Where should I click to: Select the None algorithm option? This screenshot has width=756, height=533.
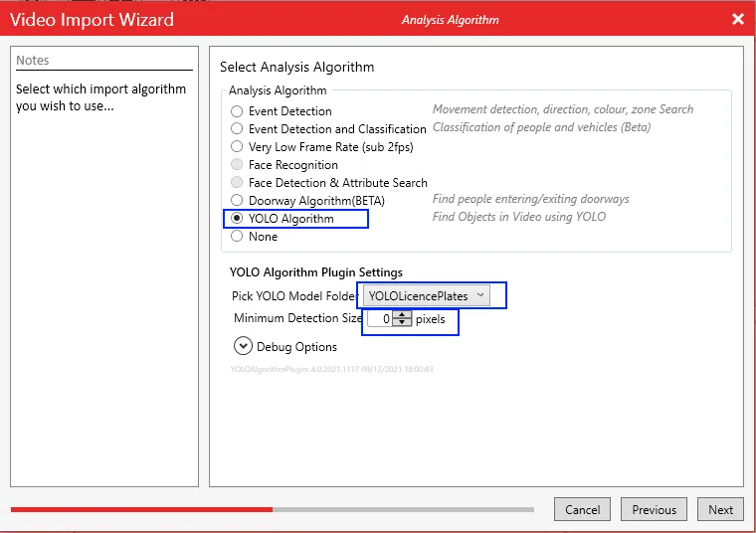(237, 236)
